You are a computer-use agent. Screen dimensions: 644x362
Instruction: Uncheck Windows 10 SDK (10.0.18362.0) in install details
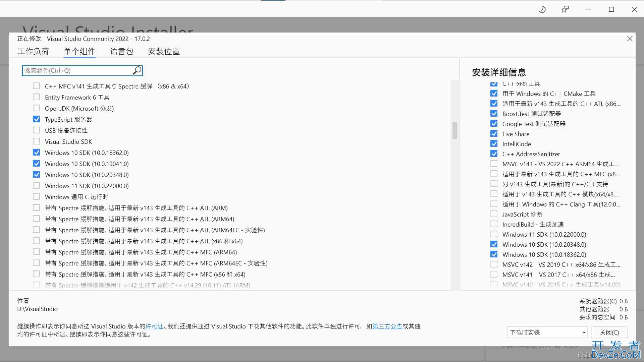[494, 254]
